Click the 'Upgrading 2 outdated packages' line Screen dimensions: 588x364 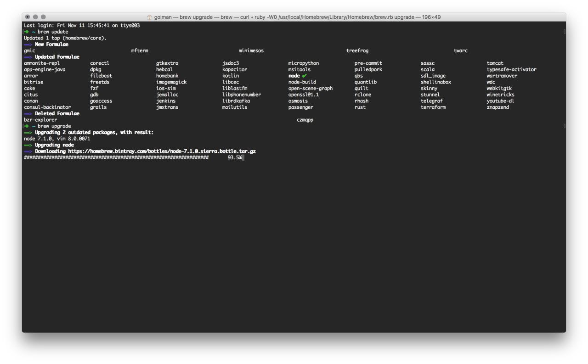click(x=94, y=132)
